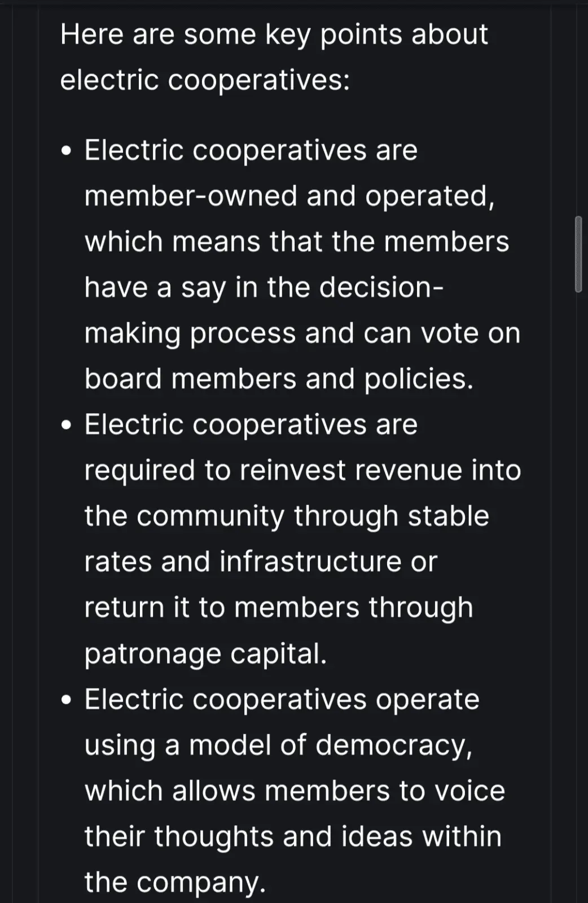Click the first bullet point marker
The width and height of the screenshot is (588, 903).
pos(67,151)
